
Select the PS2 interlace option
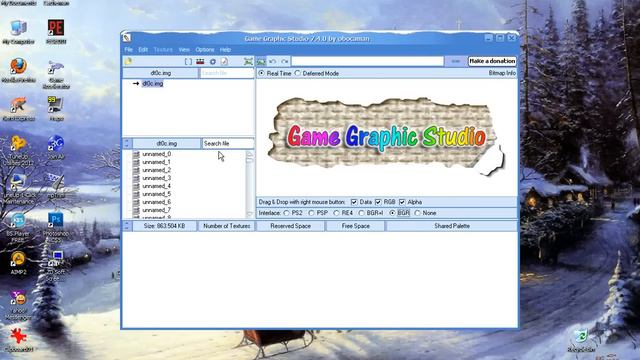click(x=286, y=213)
